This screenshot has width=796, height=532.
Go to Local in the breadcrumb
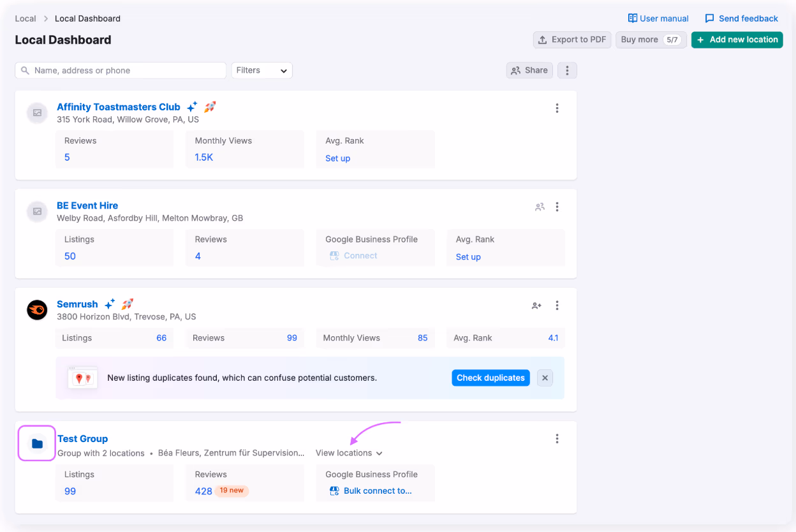click(x=26, y=18)
